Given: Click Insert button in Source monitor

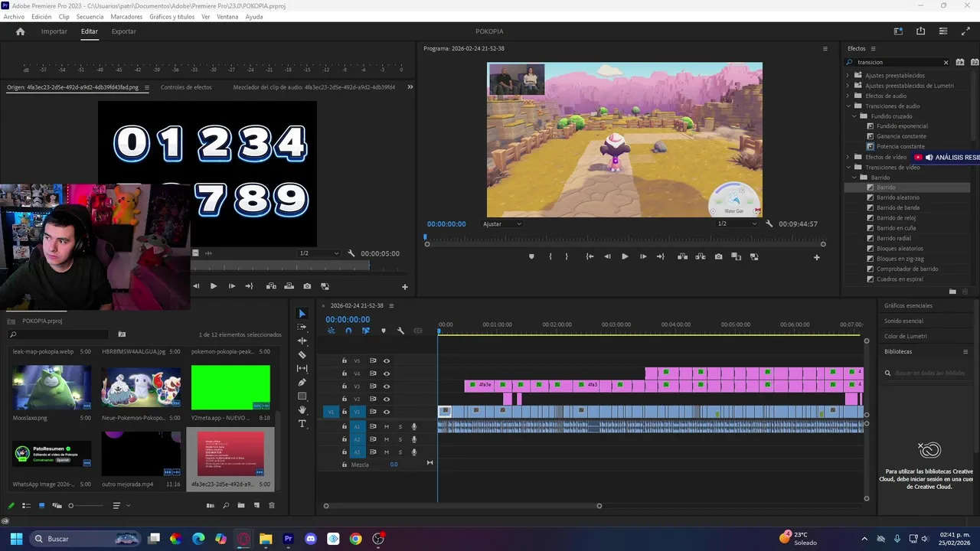Looking at the screenshot, I should point(271,286).
